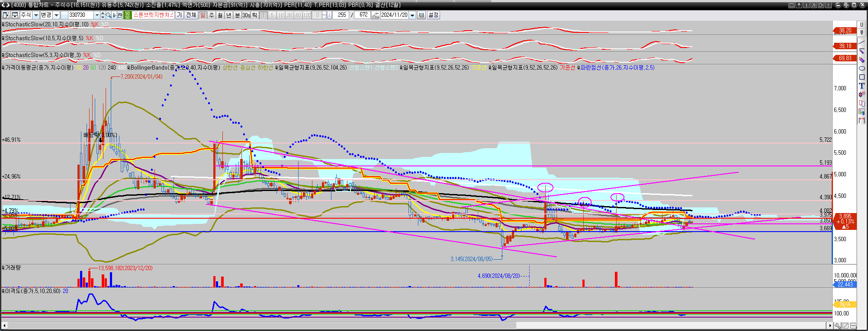This screenshot has height=331, width=868.
Task: Click the 13,598,182(2023/12/20) volume label
Action: click(x=125, y=268)
